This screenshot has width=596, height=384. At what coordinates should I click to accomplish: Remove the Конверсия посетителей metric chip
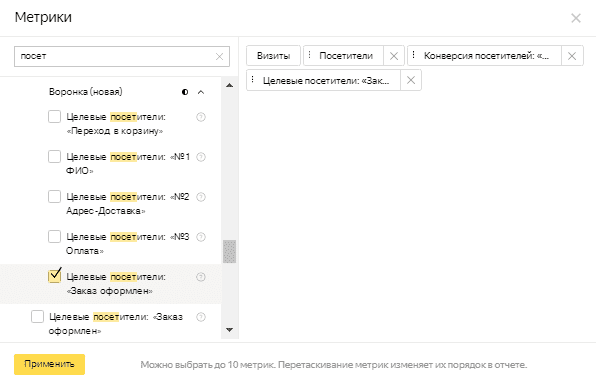tap(572, 56)
